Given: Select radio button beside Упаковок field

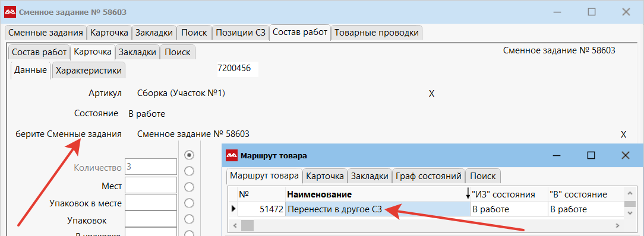Looking at the screenshot, I should [189, 219].
